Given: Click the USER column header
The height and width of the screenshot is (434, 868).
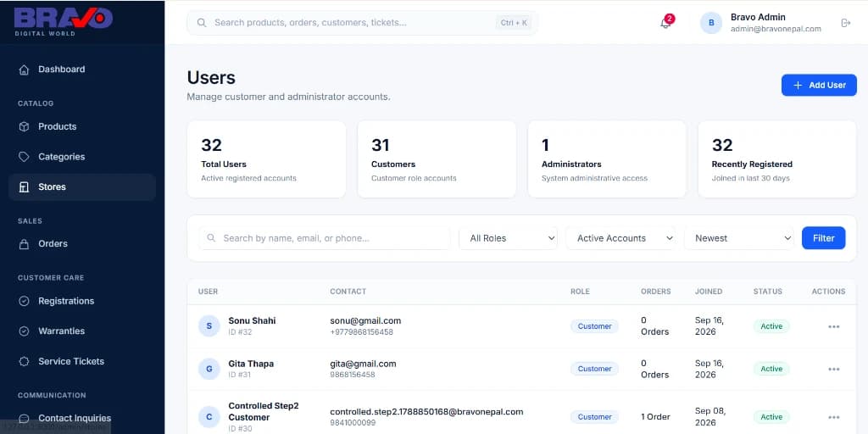Looking at the screenshot, I should tap(209, 292).
